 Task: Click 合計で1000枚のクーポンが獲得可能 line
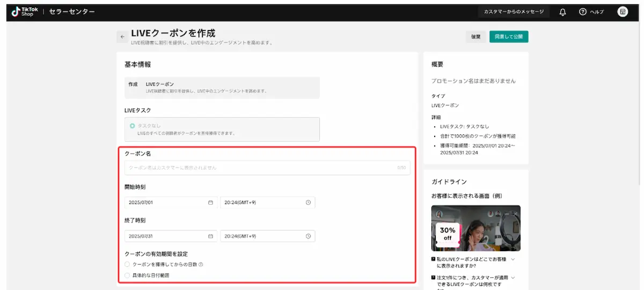tap(478, 136)
